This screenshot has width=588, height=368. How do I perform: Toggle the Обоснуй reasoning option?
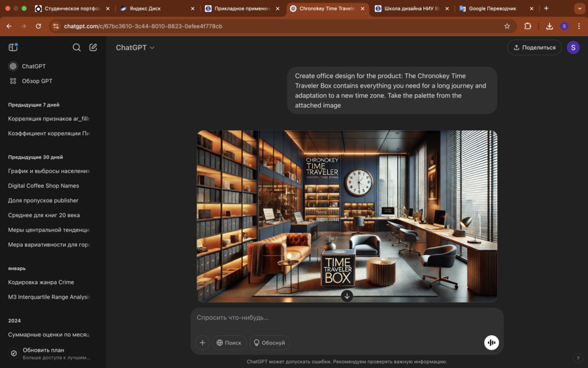tap(269, 343)
